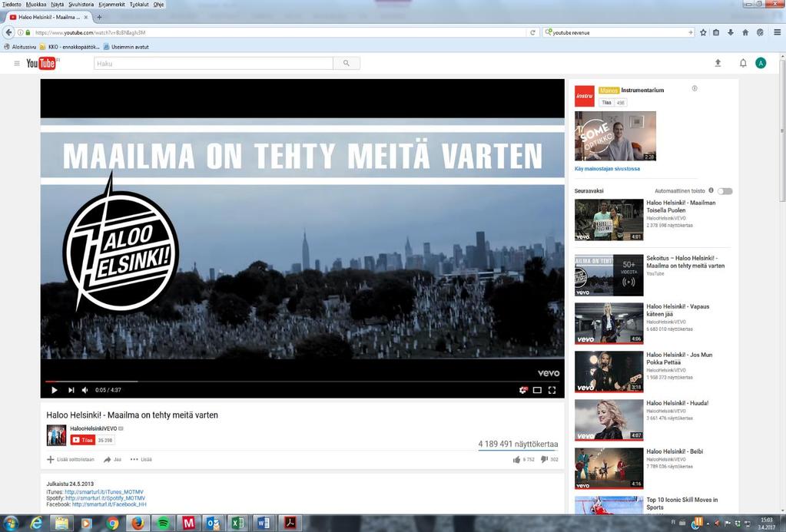Viewport: 786px width, 532px height.
Task: Open the Windows Start button
Action: click(10, 523)
